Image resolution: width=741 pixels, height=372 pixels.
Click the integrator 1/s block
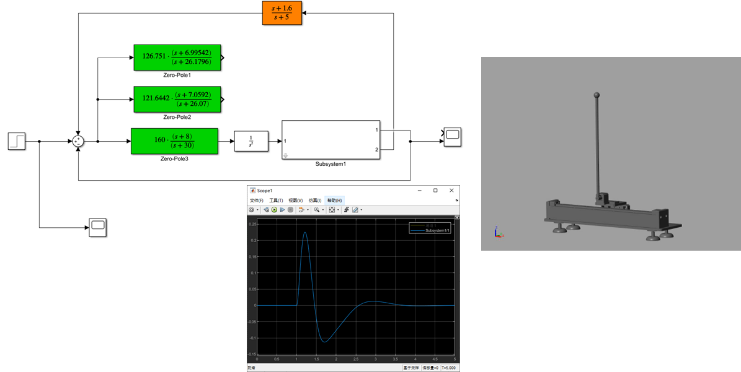pos(251,141)
